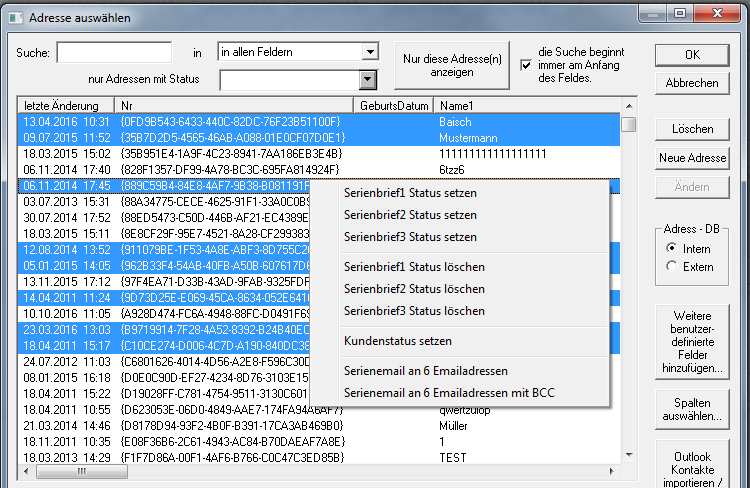The image size is (750, 488).
Task: Select the Extern radio button
Action: pos(671,266)
